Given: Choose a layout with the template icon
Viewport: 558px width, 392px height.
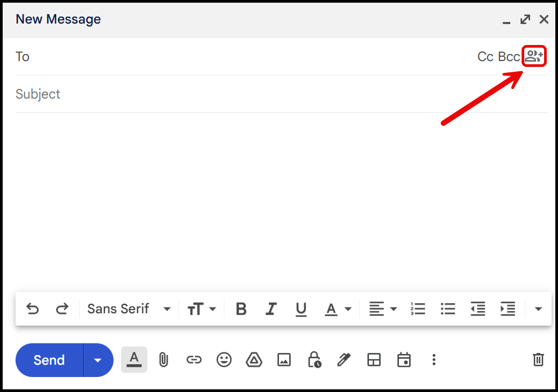Looking at the screenshot, I should coord(374,360).
